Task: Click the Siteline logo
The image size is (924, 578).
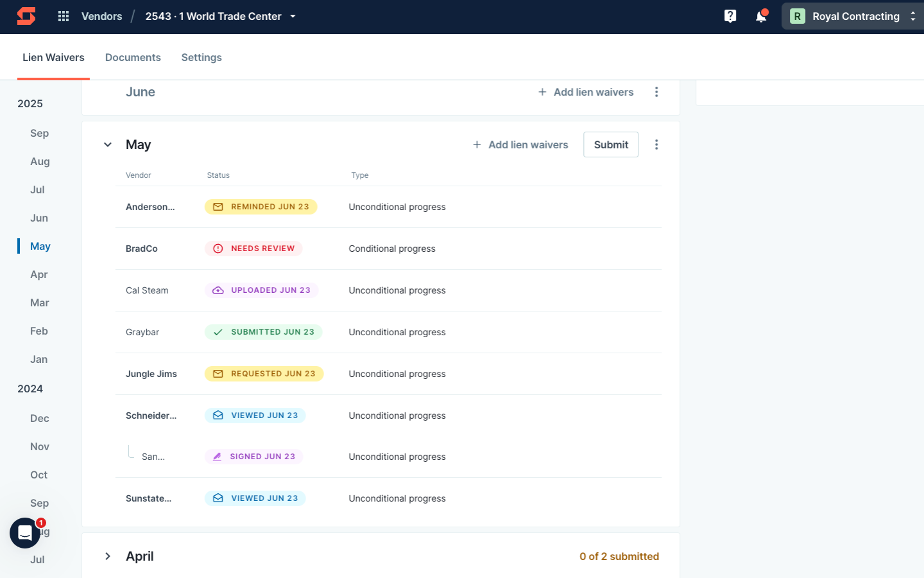Action: pos(26,16)
